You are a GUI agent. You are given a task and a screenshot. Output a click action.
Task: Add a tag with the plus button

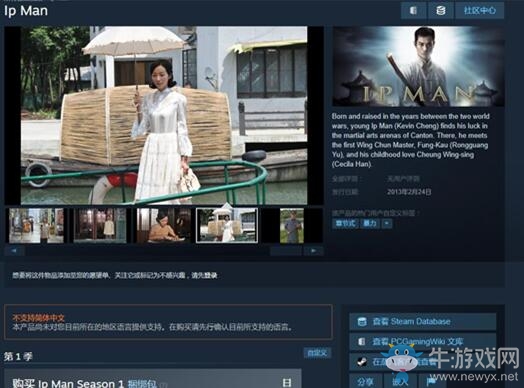tap(387, 223)
